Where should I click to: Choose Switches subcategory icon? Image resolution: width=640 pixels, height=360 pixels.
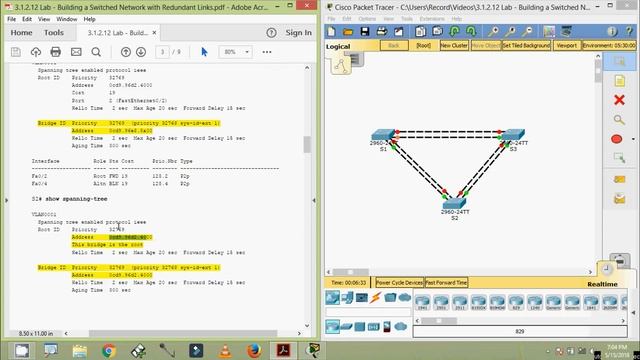pos(346,327)
